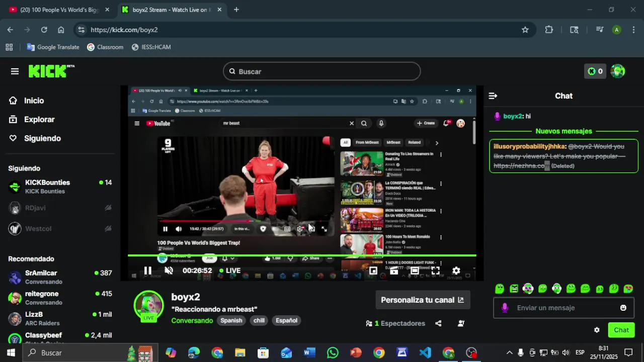Screen dimensions: 644x362
Task: Select the angry square-face emote
Action: [x=514, y=289]
